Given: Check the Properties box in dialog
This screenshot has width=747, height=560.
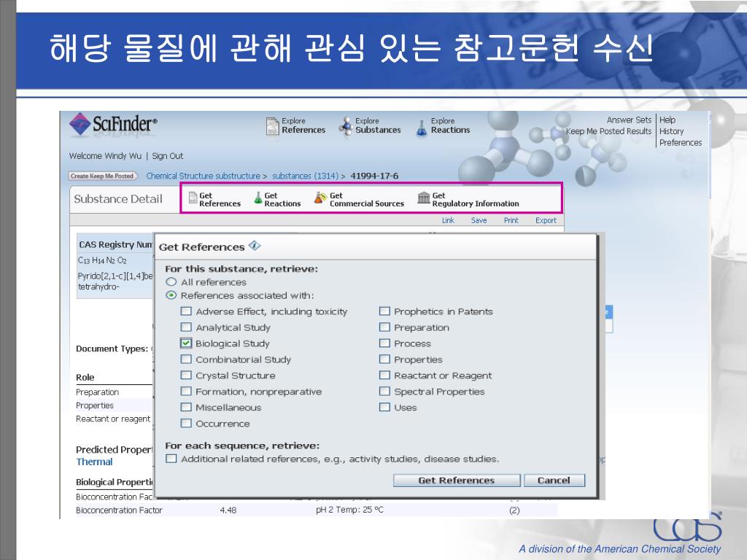Looking at the screenshot, I should click(x=384, y=359).
